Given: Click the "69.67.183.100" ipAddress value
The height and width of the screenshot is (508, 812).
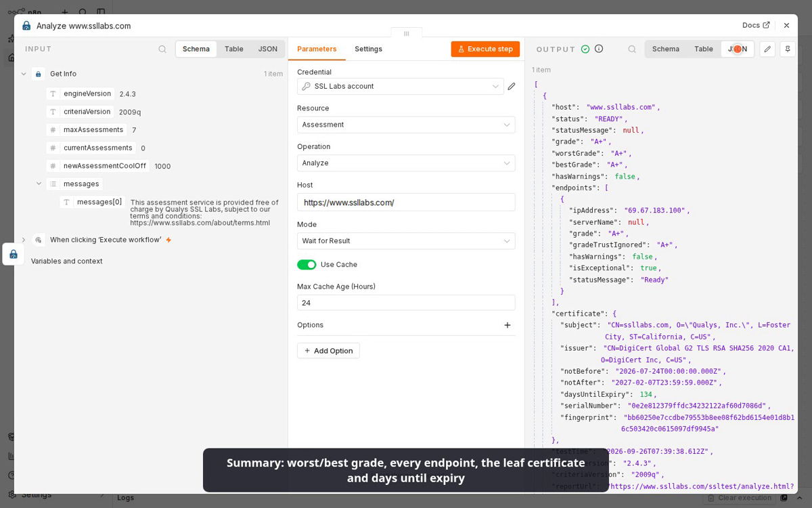Looking at the screenshot, I should tap(654, 211).
